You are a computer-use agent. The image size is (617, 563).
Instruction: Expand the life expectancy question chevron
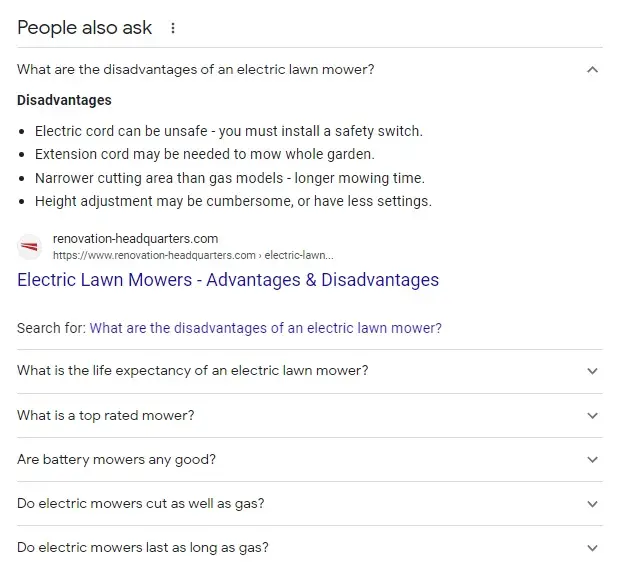592,371
